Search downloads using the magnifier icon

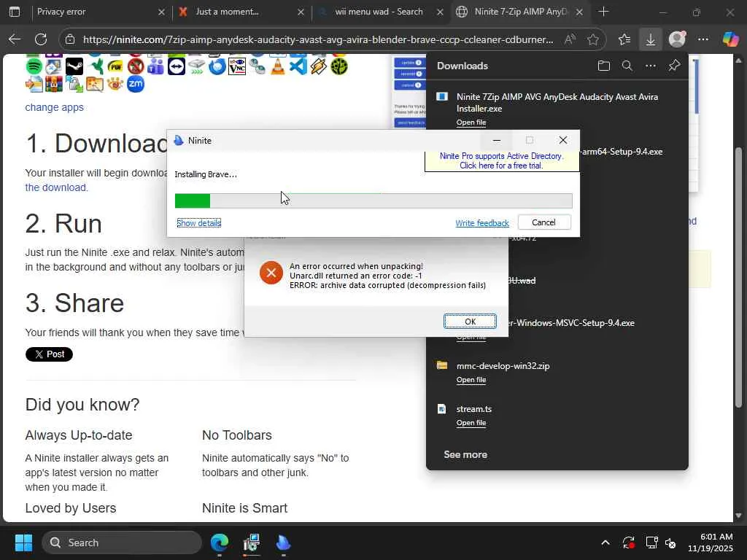[x=627, y=66]
